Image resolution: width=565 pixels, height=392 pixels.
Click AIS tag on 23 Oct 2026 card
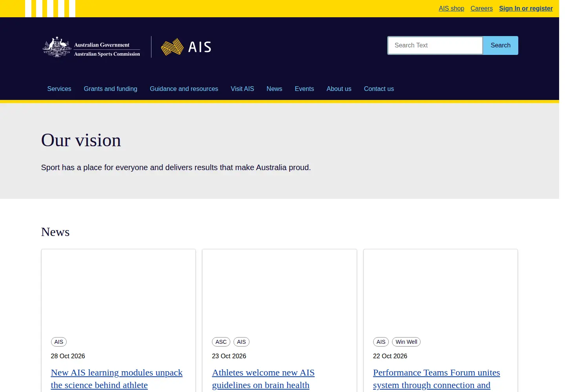click(241, 342)
